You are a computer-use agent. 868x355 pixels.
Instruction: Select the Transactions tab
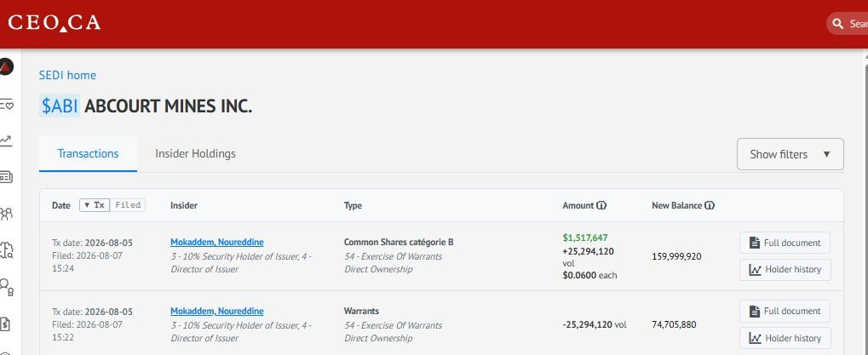(88, 154)
